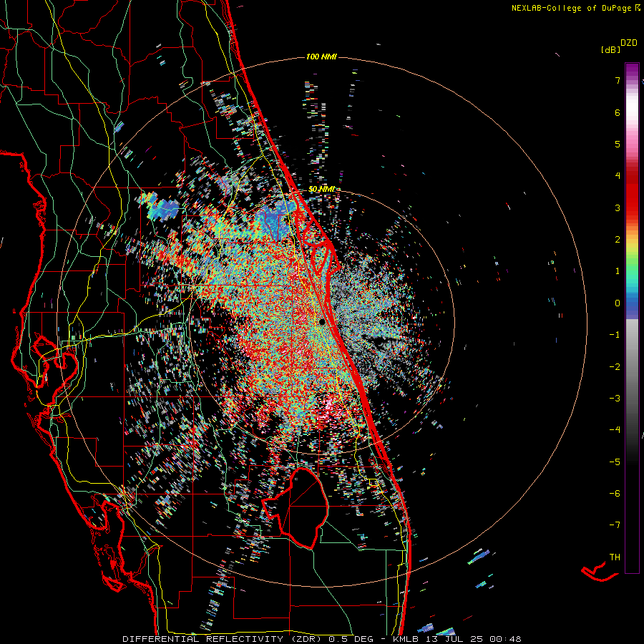This screenshot has height=644, width=644.
Task: Select the -6 dB scale value
Action: coord(615,494)
